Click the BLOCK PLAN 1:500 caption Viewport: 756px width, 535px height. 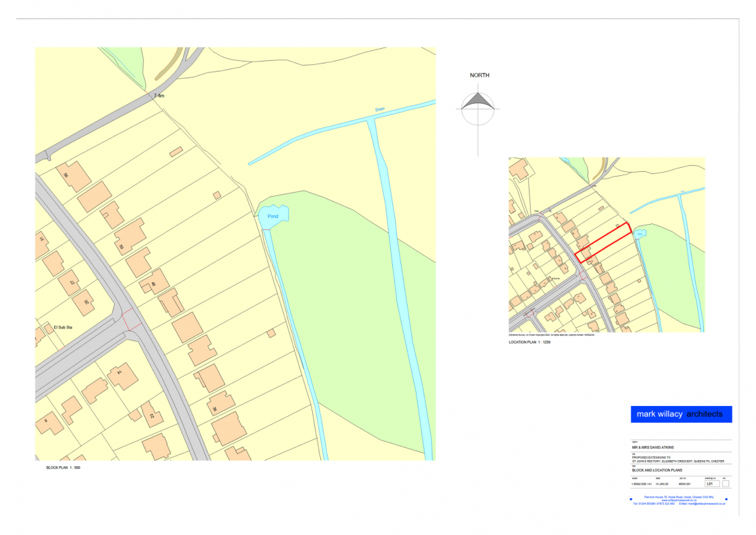(x=64, y=467)
